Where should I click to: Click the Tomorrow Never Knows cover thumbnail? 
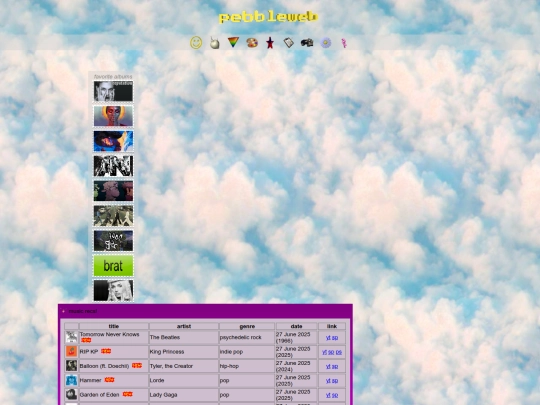pyautogui.click(x=71, y=337)
